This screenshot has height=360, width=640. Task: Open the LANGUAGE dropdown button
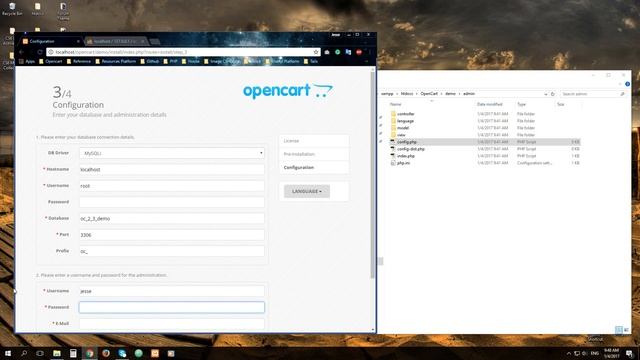pos(307,191)
